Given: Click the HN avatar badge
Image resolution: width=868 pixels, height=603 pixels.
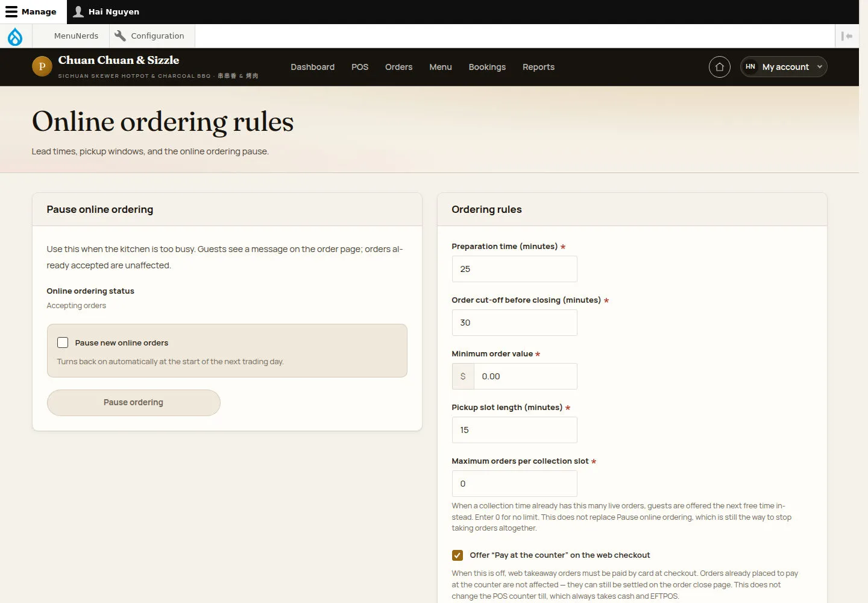Looking at the screenshot, I should tap(750, 67).
